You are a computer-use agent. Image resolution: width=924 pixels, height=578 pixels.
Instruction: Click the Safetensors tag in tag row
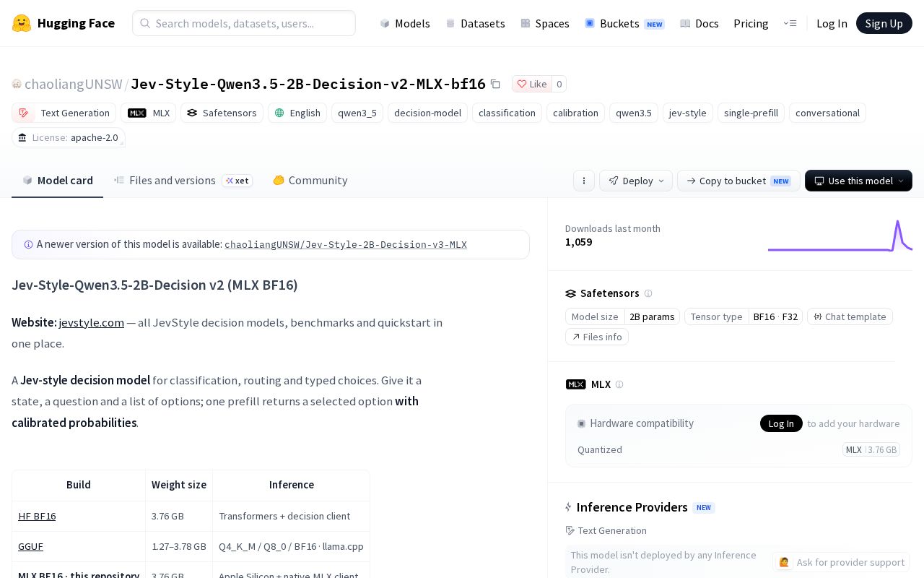click(222, 113)
